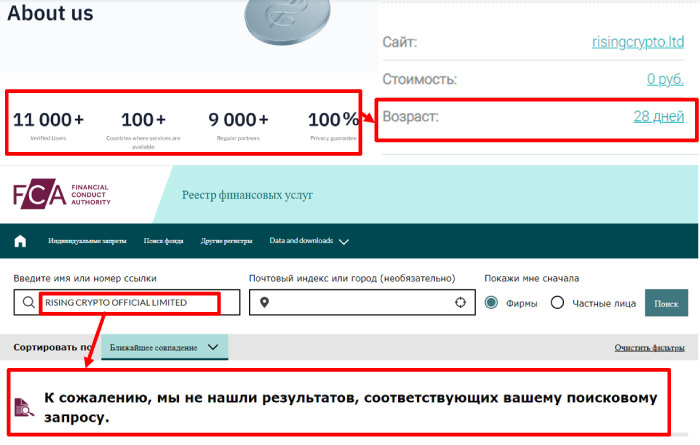Click the 9 000+ Regular partners stat
700x445 pixels.
[x=238, y=125]
